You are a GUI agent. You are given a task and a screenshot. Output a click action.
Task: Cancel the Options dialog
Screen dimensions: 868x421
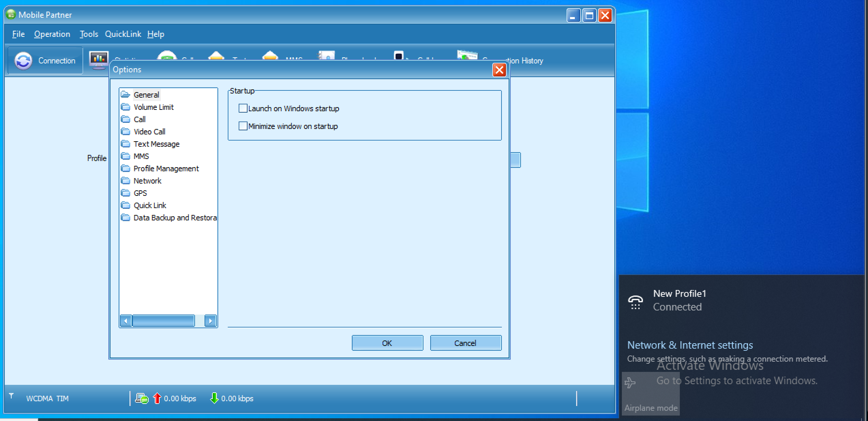466,343
